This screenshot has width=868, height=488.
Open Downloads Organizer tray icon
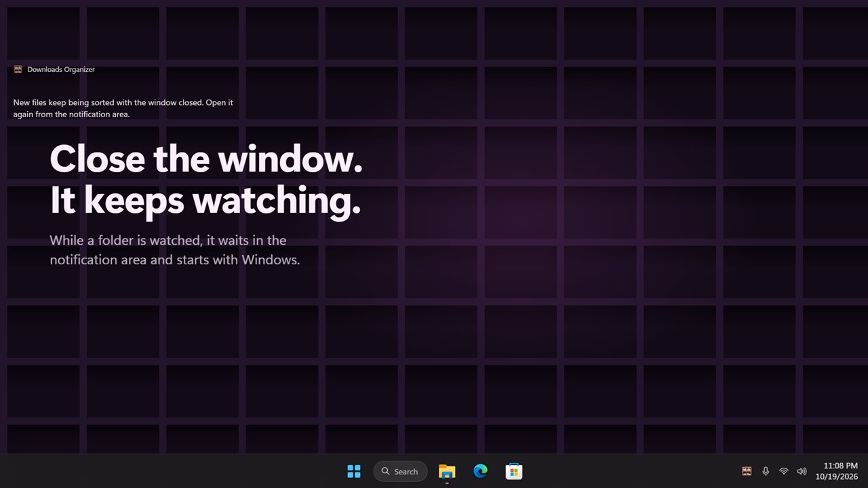tap(747, 471)
